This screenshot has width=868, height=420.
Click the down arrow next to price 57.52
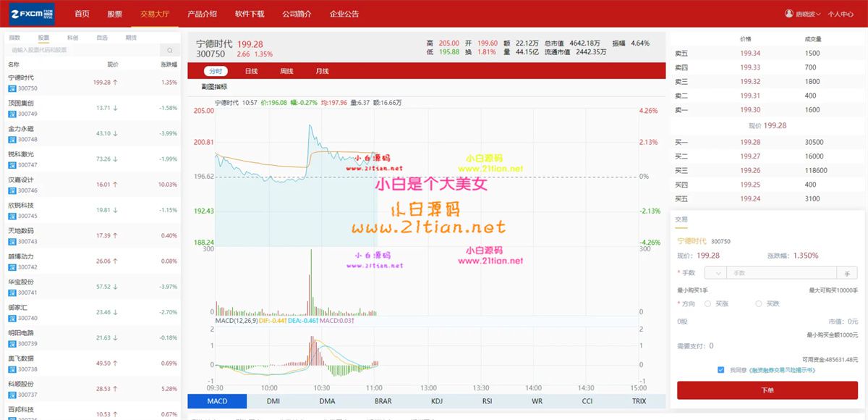coord(115,287)
